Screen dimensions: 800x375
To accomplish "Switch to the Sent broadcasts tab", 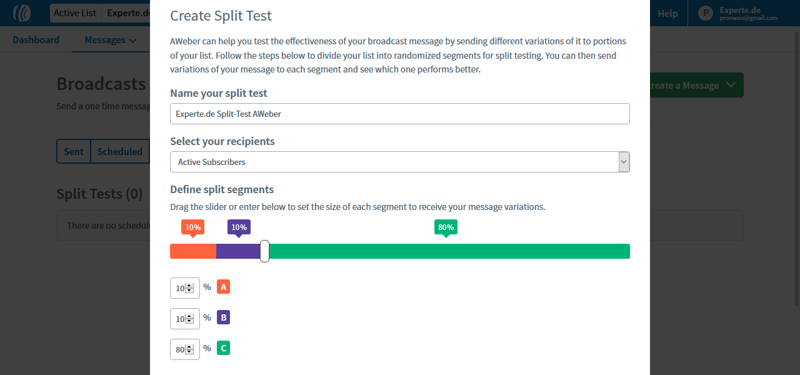I will pos(73,152).
